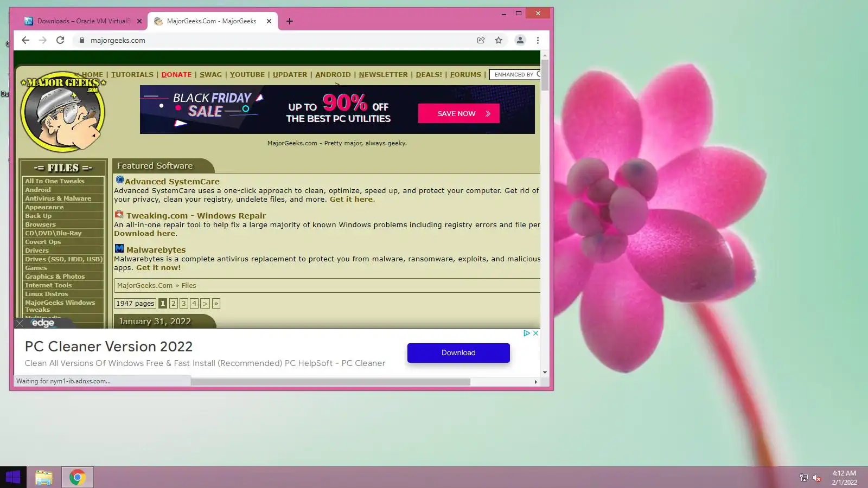This screenshot has width=868, height=488.
Task: Open the Chrome profile icon
Action: click(520, 40)
